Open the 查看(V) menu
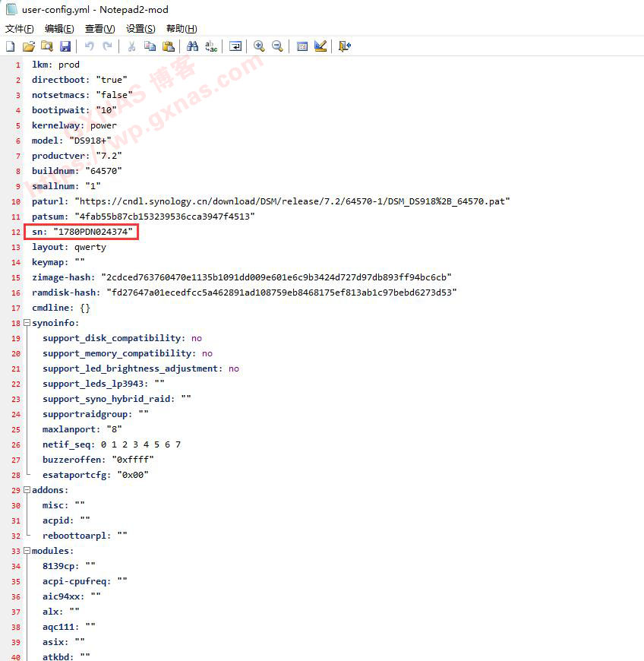Viewport: 644px width, 661px height. (100, 29)
